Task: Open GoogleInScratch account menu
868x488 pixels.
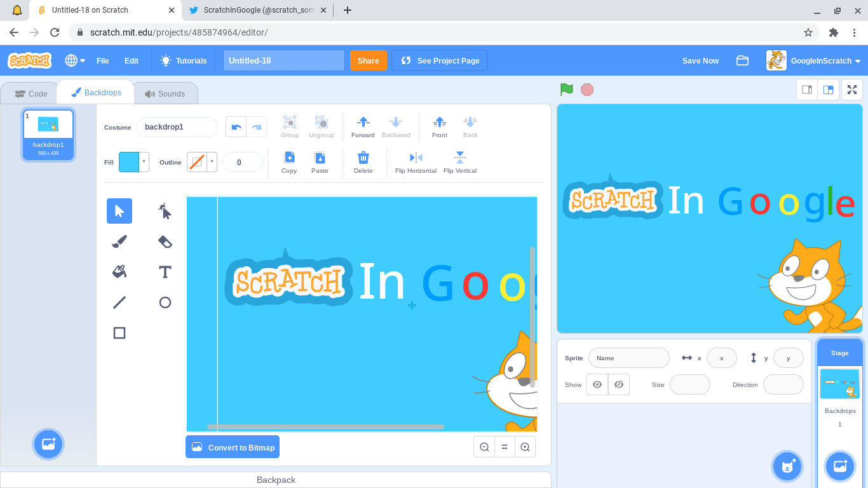Action: point(814,60)
